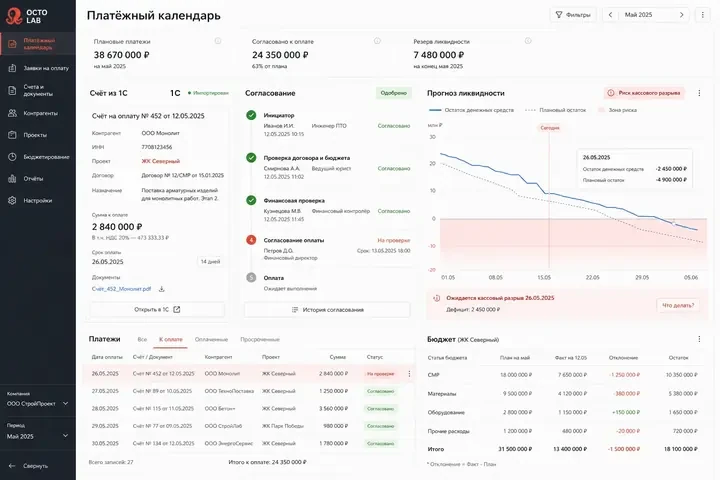
Task: Click the Оборудование budget row
Action: [565, 412]
